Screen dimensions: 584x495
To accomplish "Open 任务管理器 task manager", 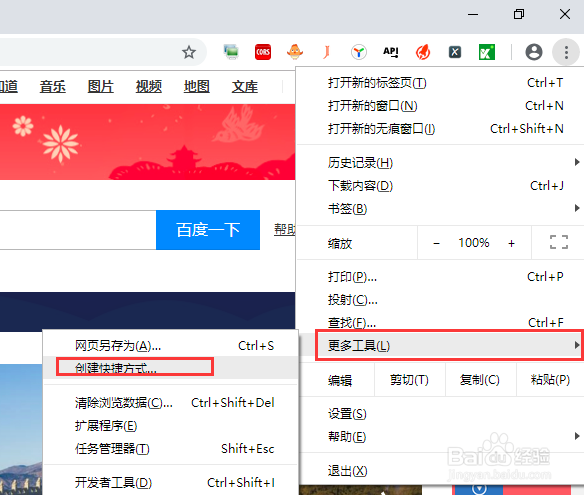I will click(x=171, y=448).
